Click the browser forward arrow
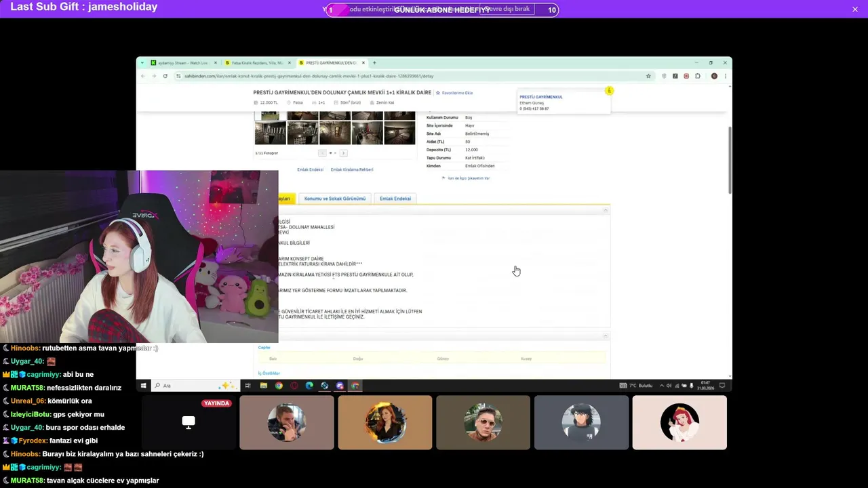 tap(153, 76)
